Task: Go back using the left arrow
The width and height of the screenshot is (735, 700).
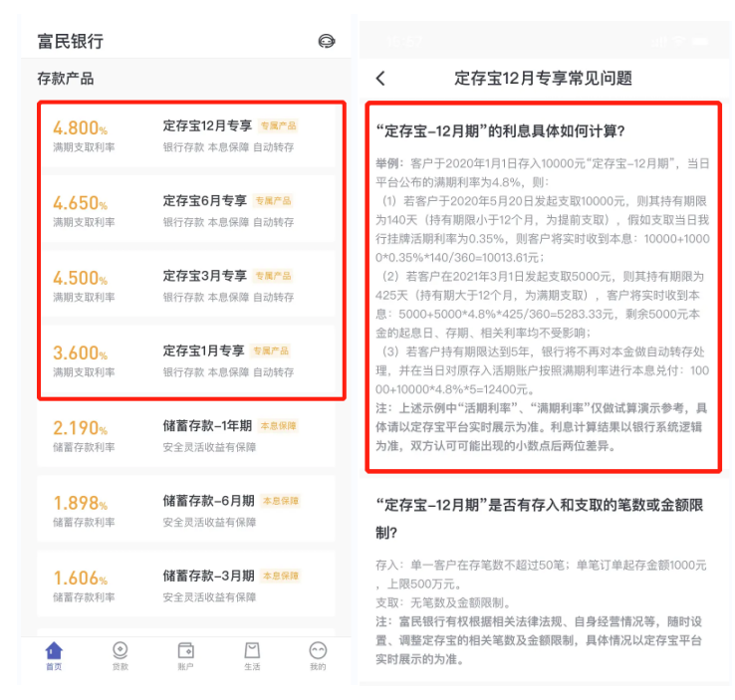Action: 380,79
